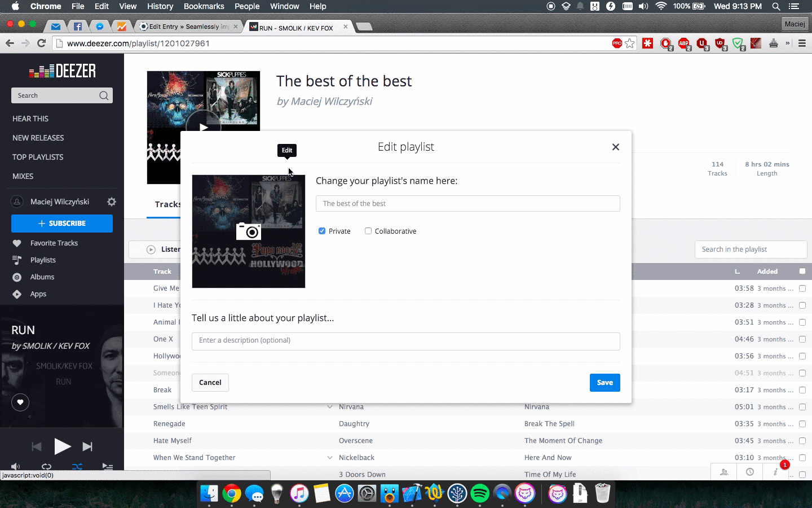Open settings gear next to Maciej Wilczyński
The width and height of the screenshot is (812, 508).
tap(112, 202)
